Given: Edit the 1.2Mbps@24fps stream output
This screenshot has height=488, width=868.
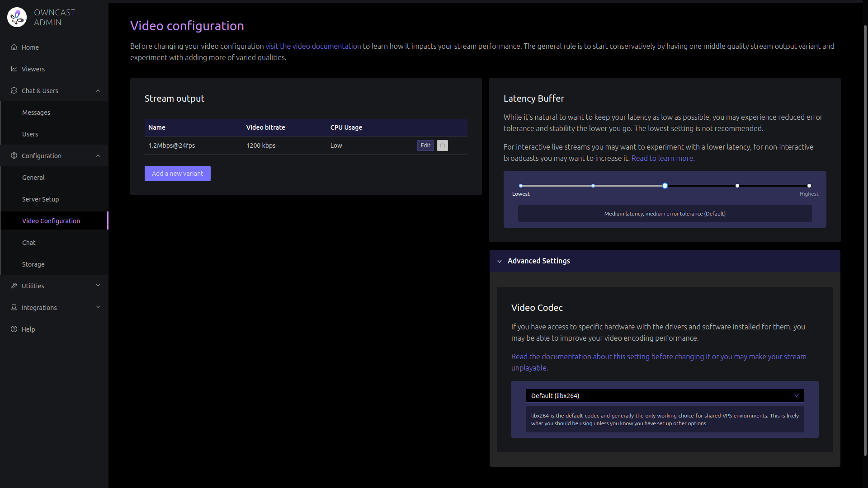Looking at the screenshot, I should tap(425, 145).
